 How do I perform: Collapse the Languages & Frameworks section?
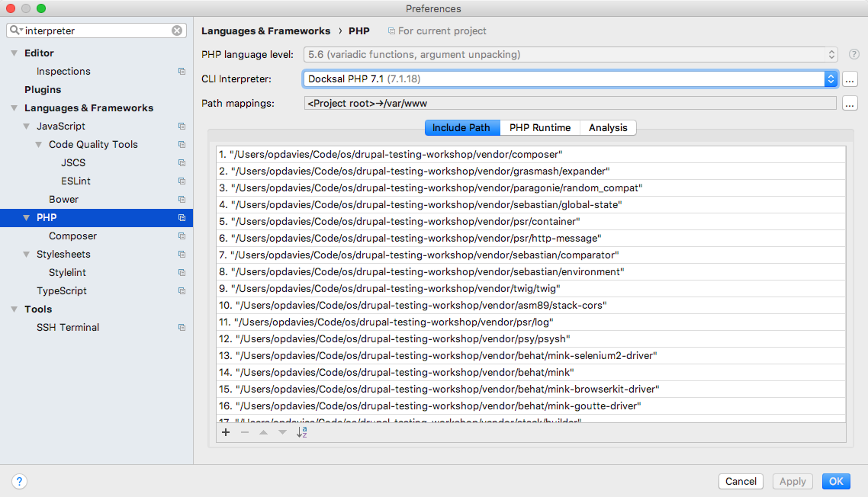point(14,108)
